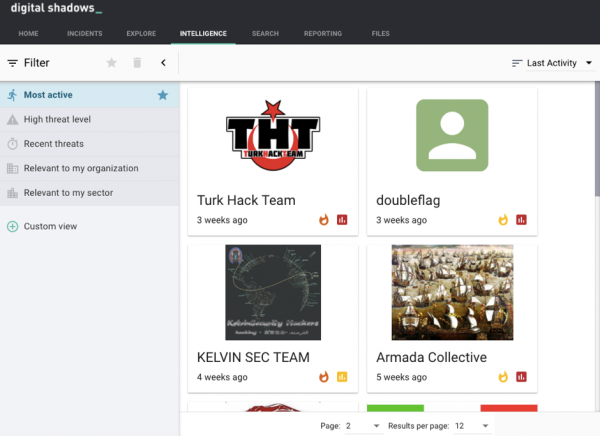This screenshot has height=436, width=600.
Task: Click the warning triangle icon
Action: point(13,120)
